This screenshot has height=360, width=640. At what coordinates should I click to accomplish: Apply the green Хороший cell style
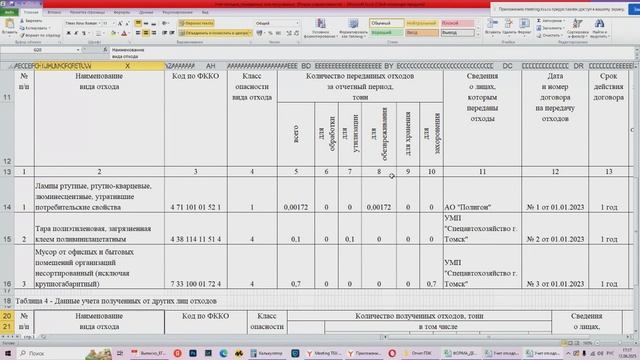pos(387,33)
